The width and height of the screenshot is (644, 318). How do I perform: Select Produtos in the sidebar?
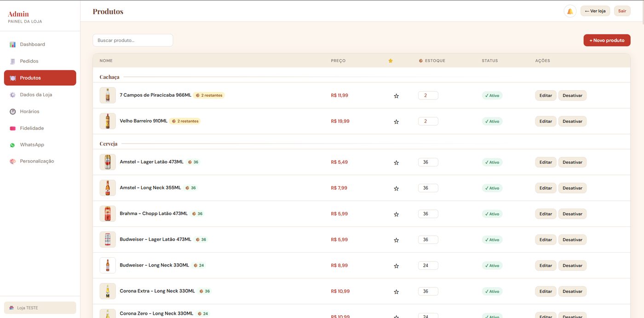click(x=40, y=78)
